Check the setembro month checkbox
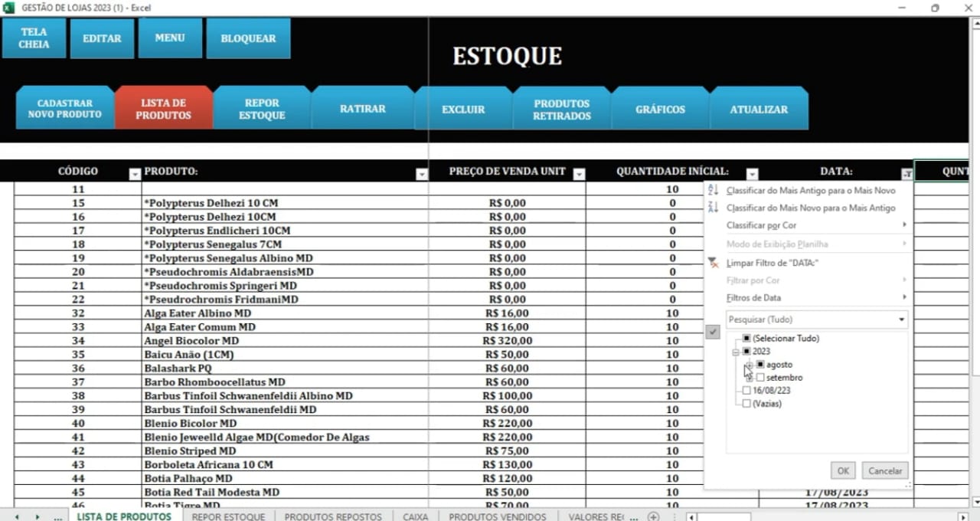Screen dimensions: 980x521 point(760,378)
